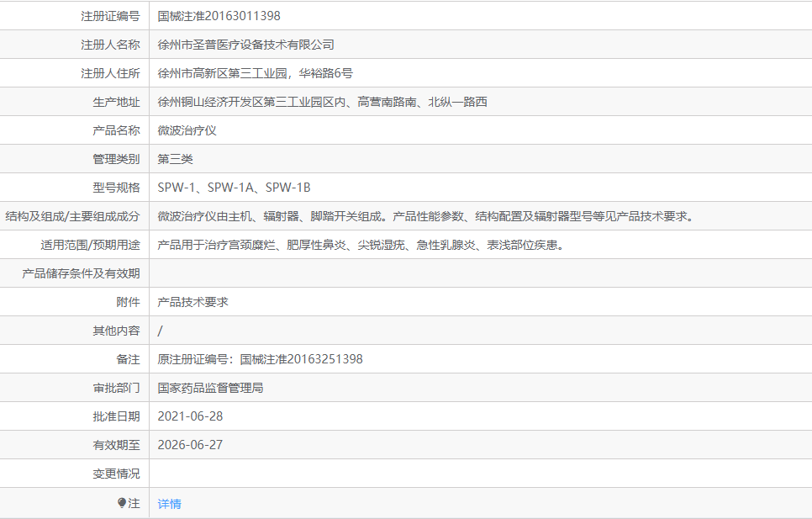Click the 型号规格 label
The image size is (812, 519).
click(x=116, y=188)
